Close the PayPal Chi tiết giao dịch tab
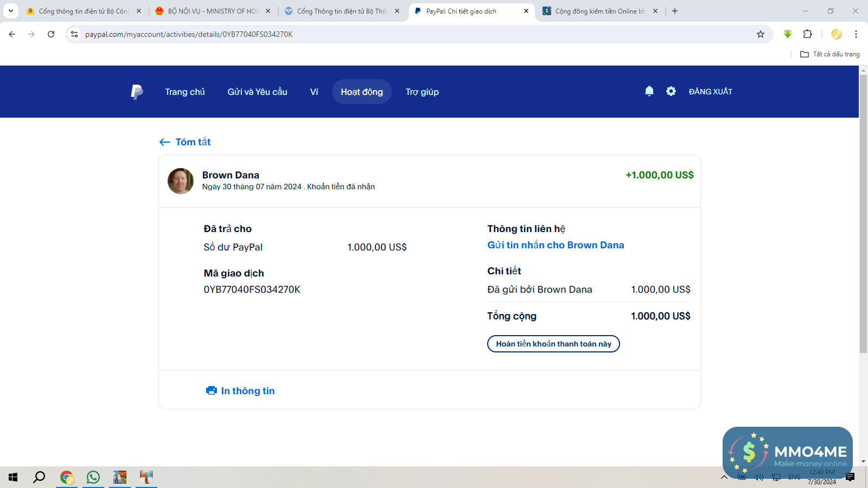This screenshot has height=488, width=868. click(526, 11)
